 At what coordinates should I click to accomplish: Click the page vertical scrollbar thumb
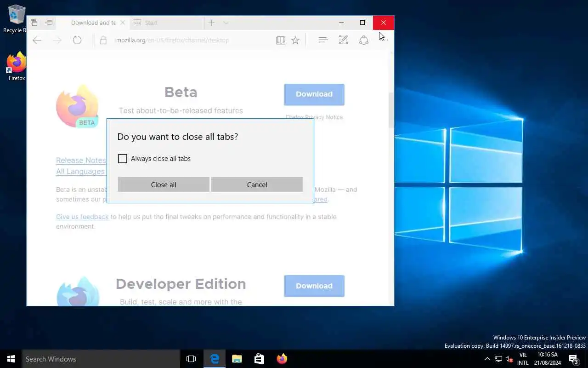pyautogui.click(x=391, y=109)
